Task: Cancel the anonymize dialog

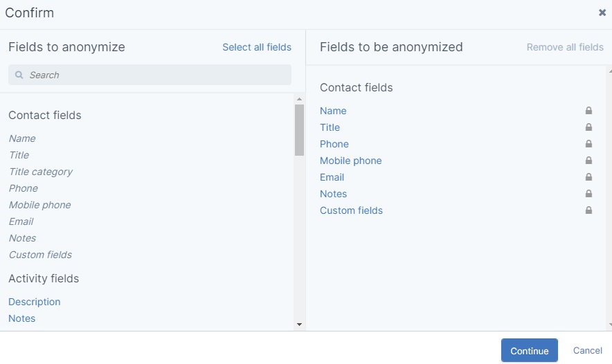Action: click(587, 350)
